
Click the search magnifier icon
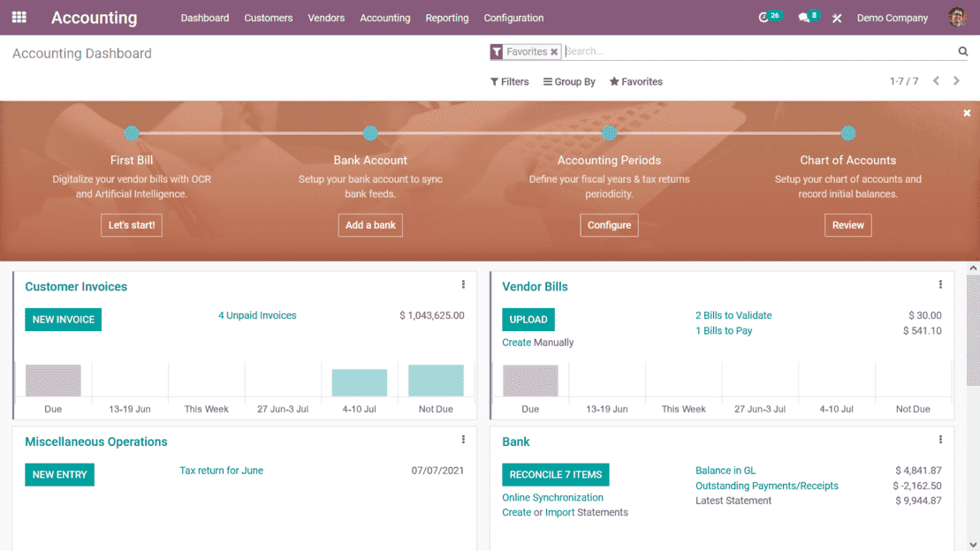coord(963,51)
